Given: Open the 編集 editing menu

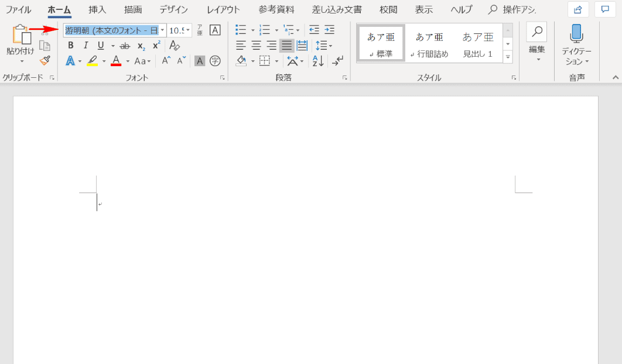Looking at the screenshot, I should [536, 43].
